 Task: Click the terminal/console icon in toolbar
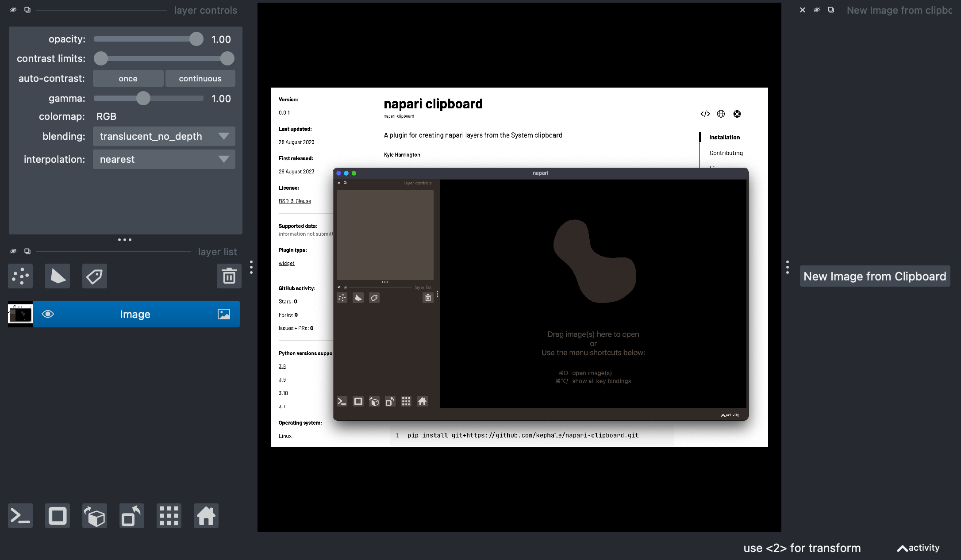[19, 516]
